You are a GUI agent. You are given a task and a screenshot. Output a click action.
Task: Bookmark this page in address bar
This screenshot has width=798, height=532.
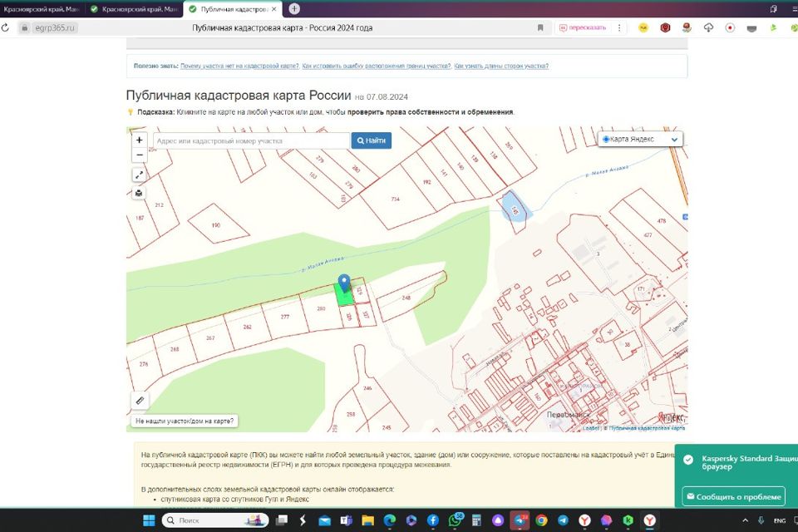pos(540,27)
